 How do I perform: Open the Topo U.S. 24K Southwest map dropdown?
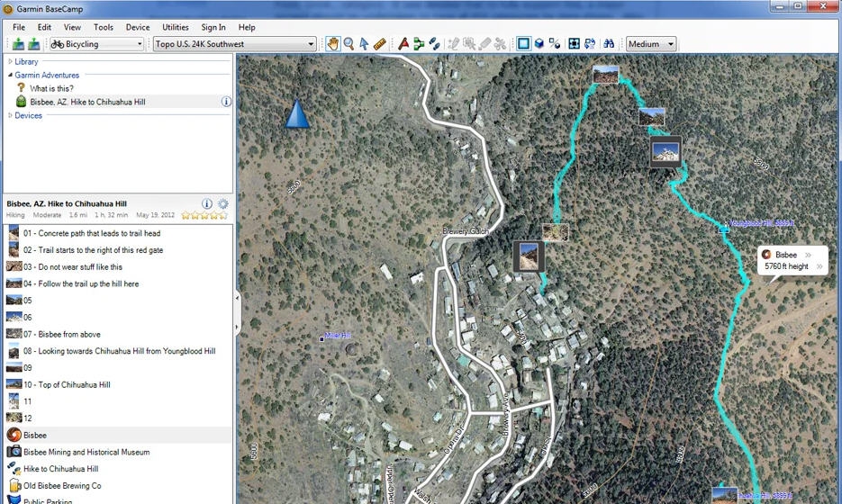click(x=235, y=44)
